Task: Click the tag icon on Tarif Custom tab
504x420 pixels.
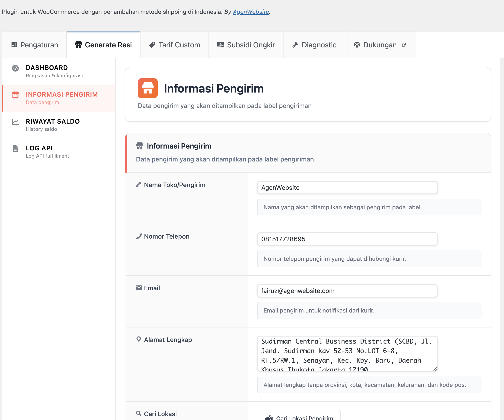Action: click(152, 45)
